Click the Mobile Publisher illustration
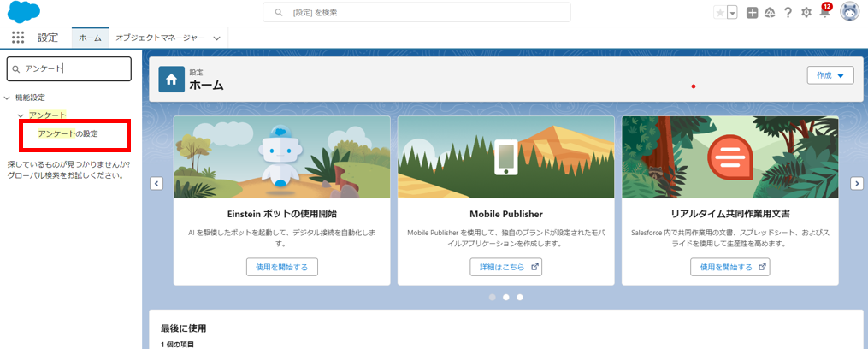 click(506, 157)
